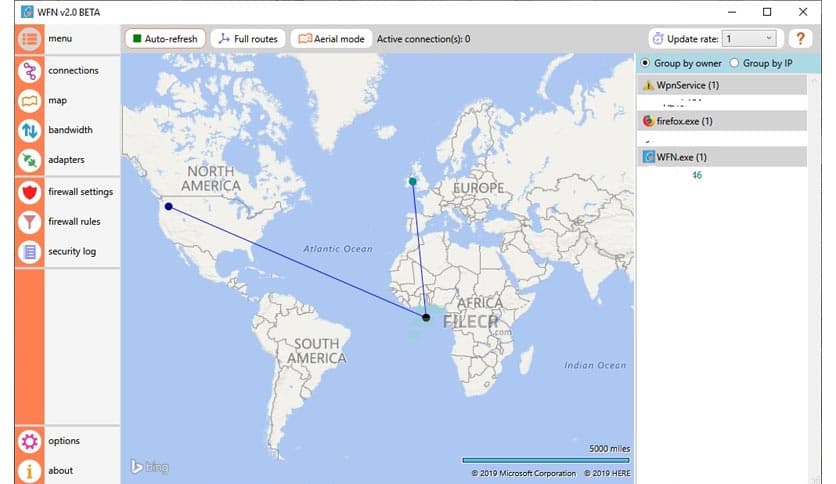Open firewall settings label
The height and width of the screenshot is (484, 836).
click(x=81, y=192)
